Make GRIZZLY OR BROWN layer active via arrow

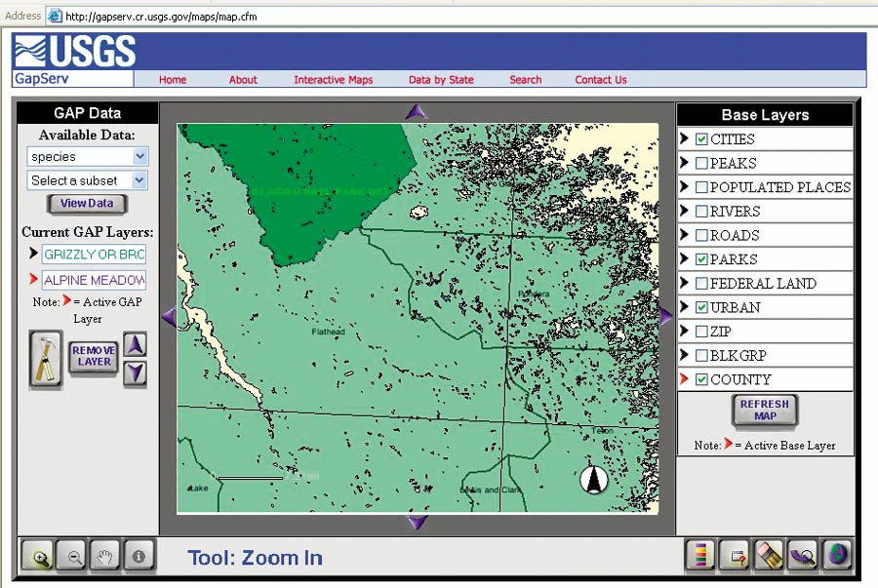click(x=33, y=254)
